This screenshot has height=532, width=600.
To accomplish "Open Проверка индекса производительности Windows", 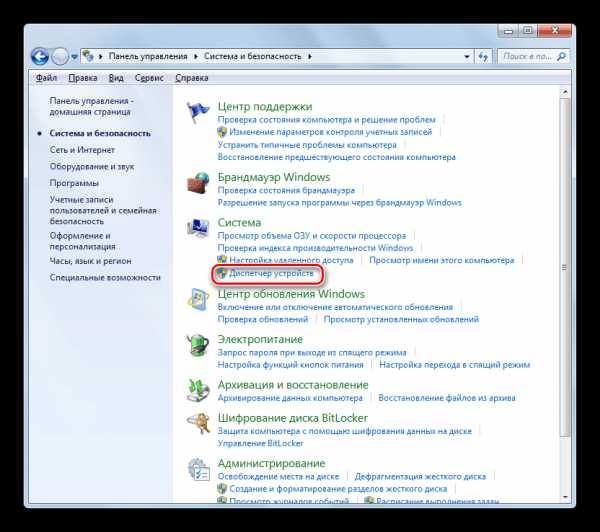I will click(315, 248).
